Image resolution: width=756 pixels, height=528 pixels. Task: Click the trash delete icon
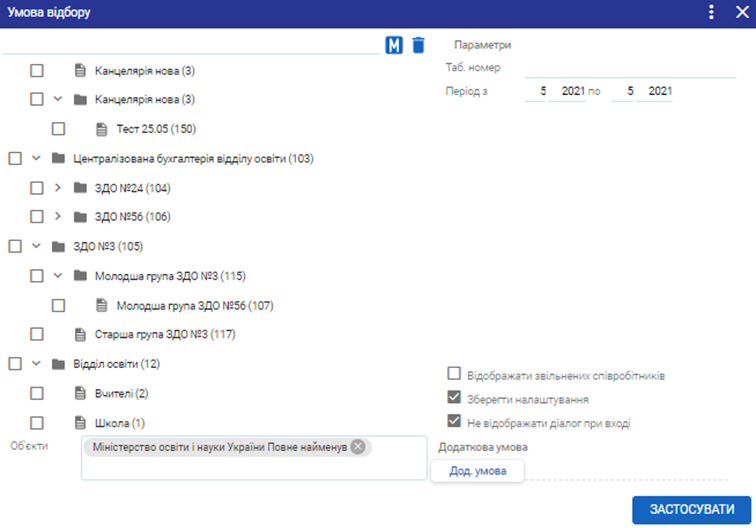coord(418,45)
